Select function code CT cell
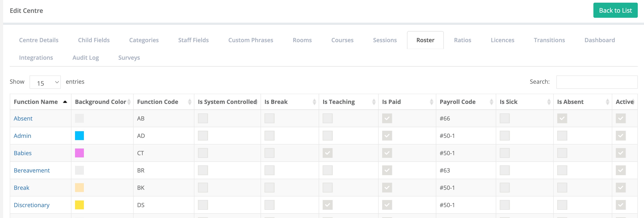Viewport: 644px width, 218px height. [164, 153]
